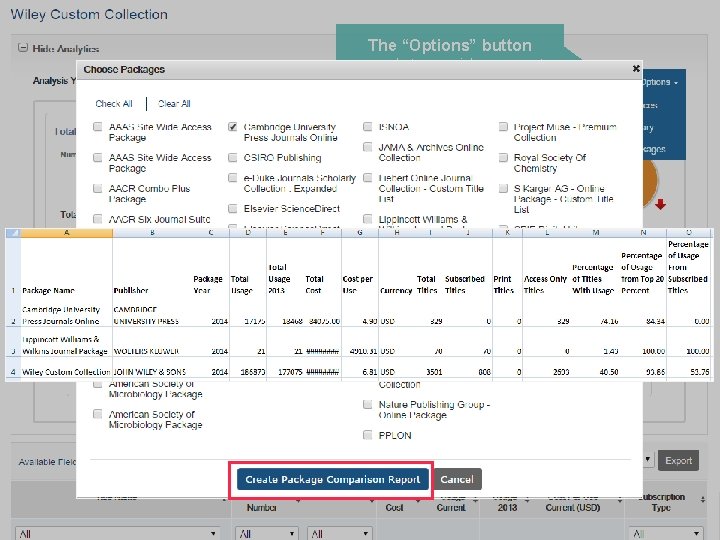Click the Cancel button

457,479
